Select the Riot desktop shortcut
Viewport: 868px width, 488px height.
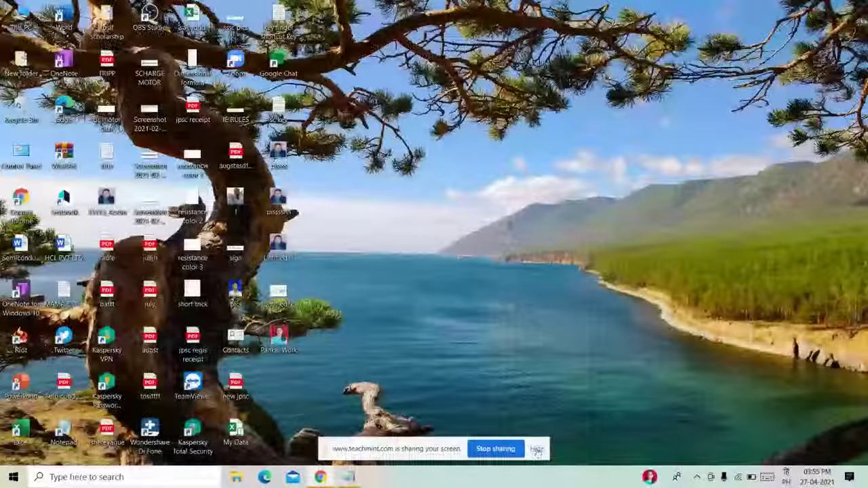21,341
